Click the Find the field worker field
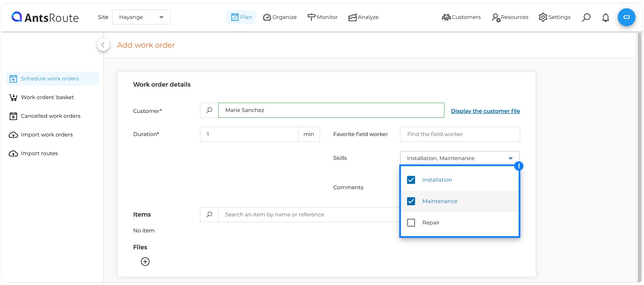The image size is (644, 285). tap(460, 134)
